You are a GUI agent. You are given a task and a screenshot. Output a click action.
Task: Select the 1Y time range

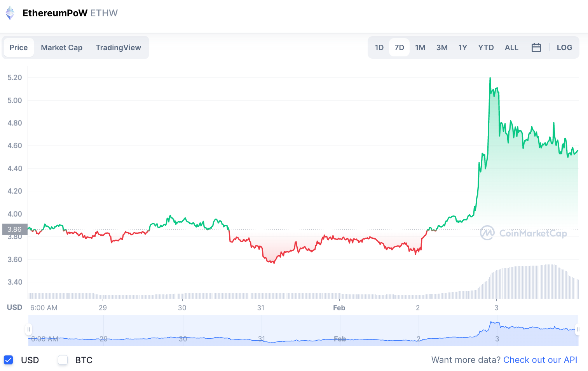pyautogui.click(x=462, y=47)
